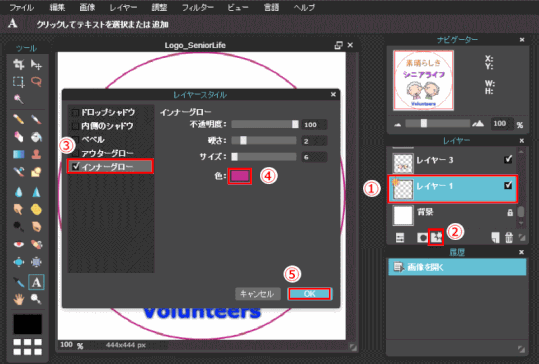Viewport: 539px width, 364px height.
Task: Open the レイヤー menu
Action: [123, 8]
